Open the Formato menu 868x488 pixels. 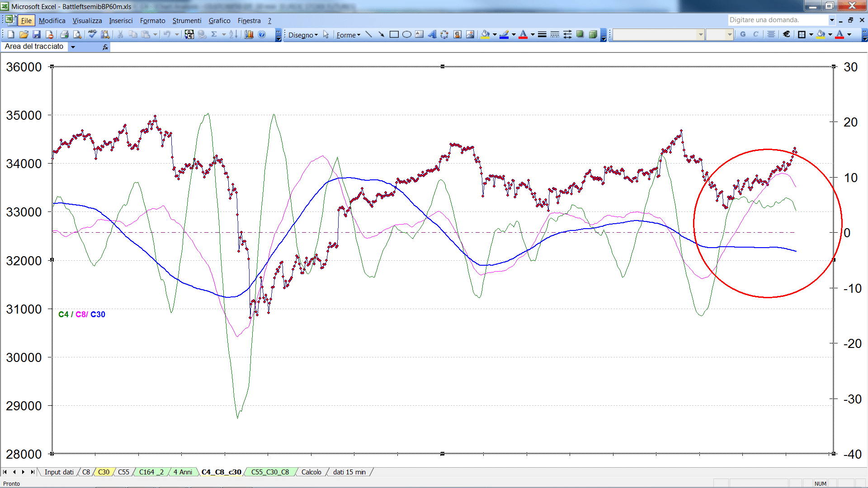click(x=152, y=20)
